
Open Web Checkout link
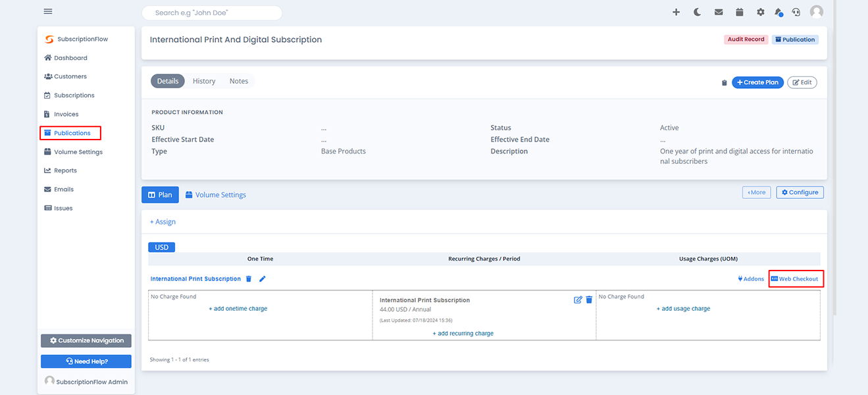796,279
